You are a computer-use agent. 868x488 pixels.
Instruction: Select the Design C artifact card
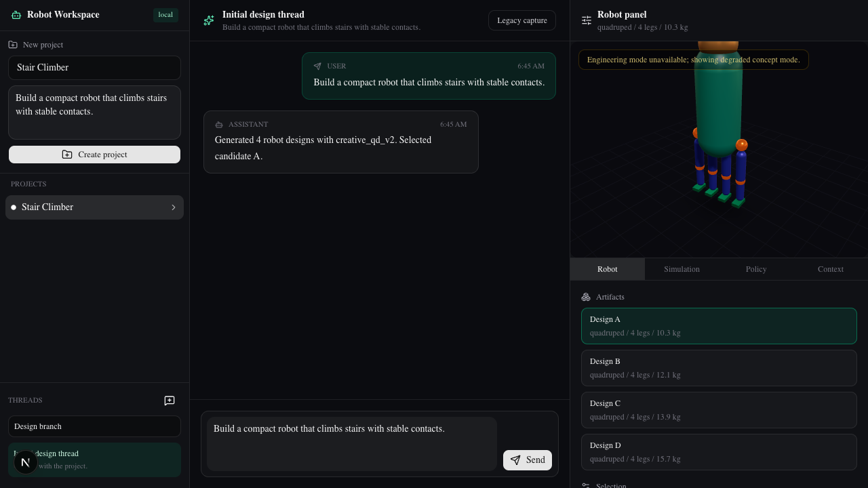click(x=719, y=410)
